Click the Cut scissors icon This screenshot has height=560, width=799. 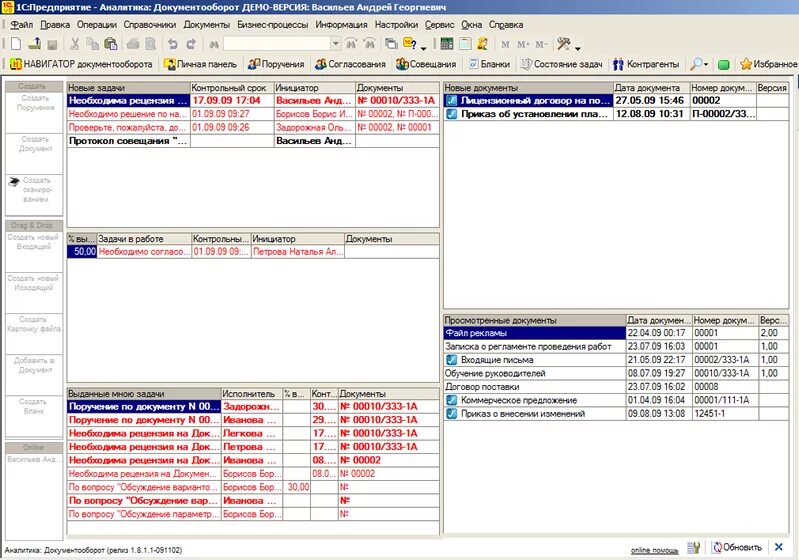tap(74, 44)
